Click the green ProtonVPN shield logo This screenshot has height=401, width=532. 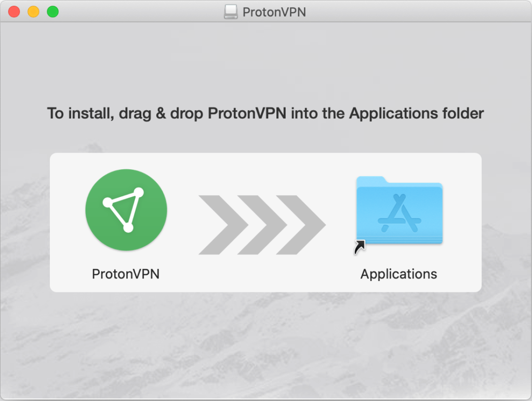click(x=126, y=209)
